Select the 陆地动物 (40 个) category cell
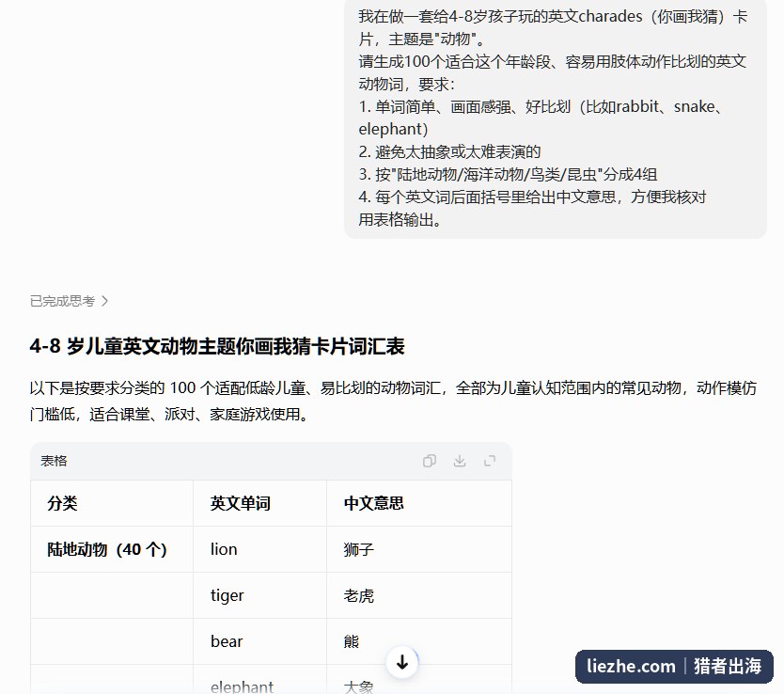 pos(112,549)
